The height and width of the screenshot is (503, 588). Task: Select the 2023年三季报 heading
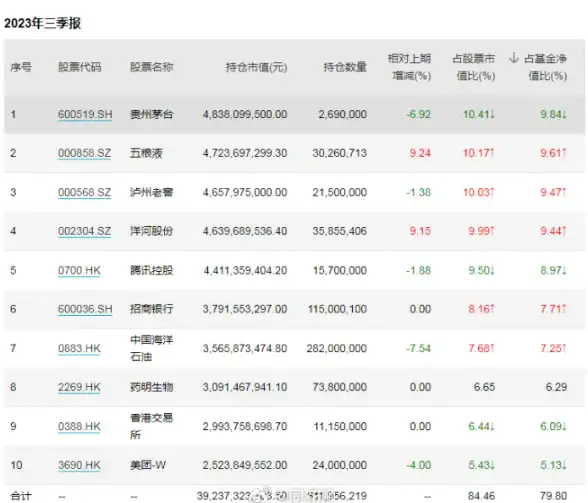[42, 23]
